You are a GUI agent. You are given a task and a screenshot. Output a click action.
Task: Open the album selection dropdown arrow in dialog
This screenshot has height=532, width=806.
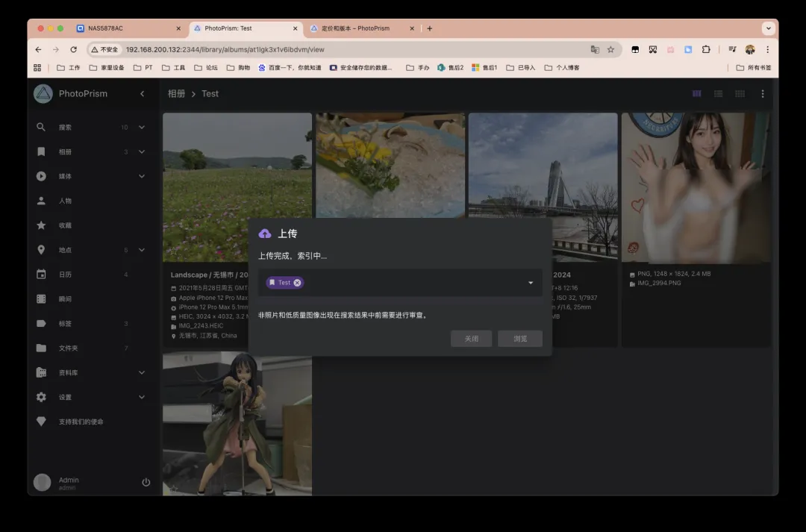tap(531, 283)
